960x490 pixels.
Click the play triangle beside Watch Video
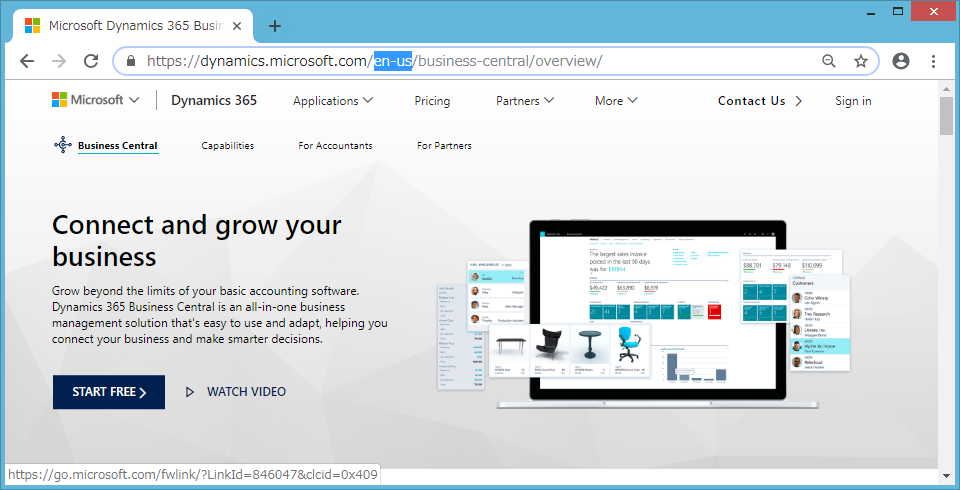coord(190,392)
